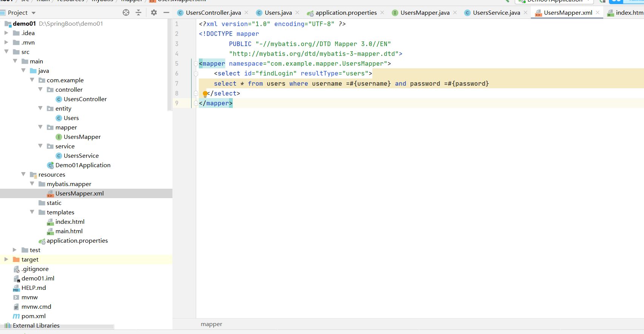Screen dimensions: 644x334
Task: Select mybatis.mapper folder
Action: click(x=69, y=184)
